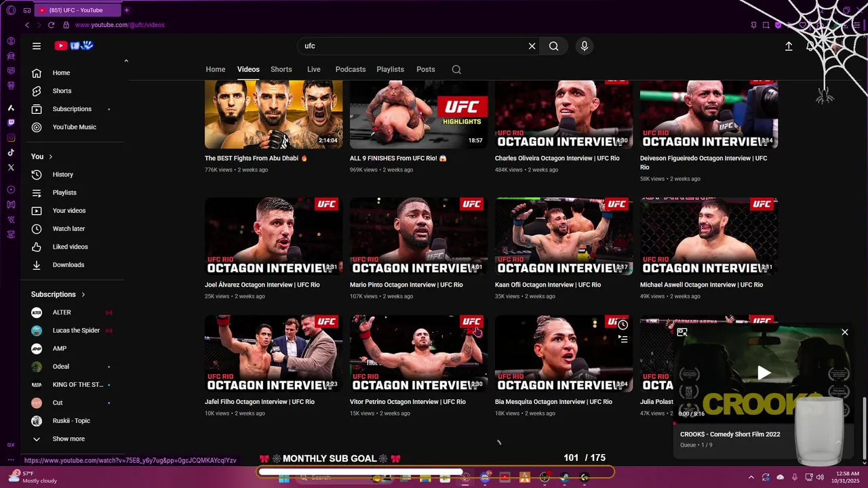Screen dimensions: 868x488
Task: Go back in browser history
Action: point(27,25)
